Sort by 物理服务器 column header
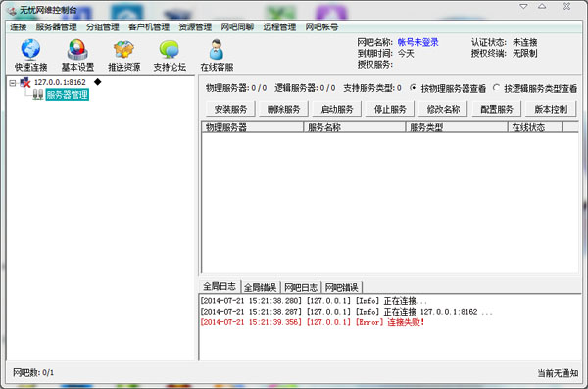This screenshot has height=389, width=588. pyautogui.click(x=253, y=127)
